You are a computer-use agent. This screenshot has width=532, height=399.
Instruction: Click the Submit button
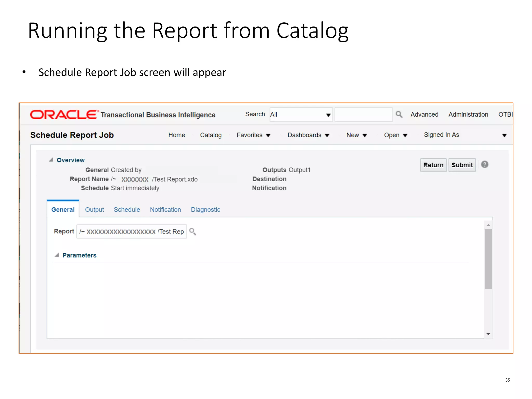click(x=462, y=165)
